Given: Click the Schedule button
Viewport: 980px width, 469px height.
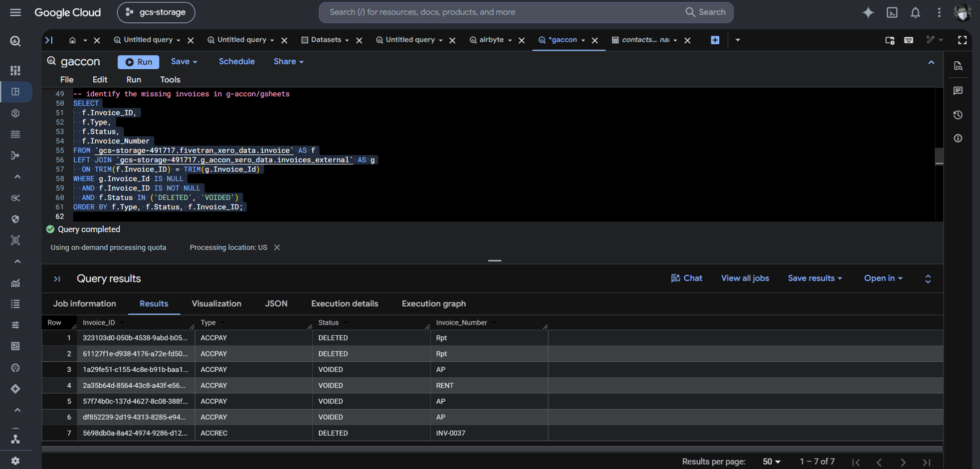Looking at the screenshot, I should point(236,61).
